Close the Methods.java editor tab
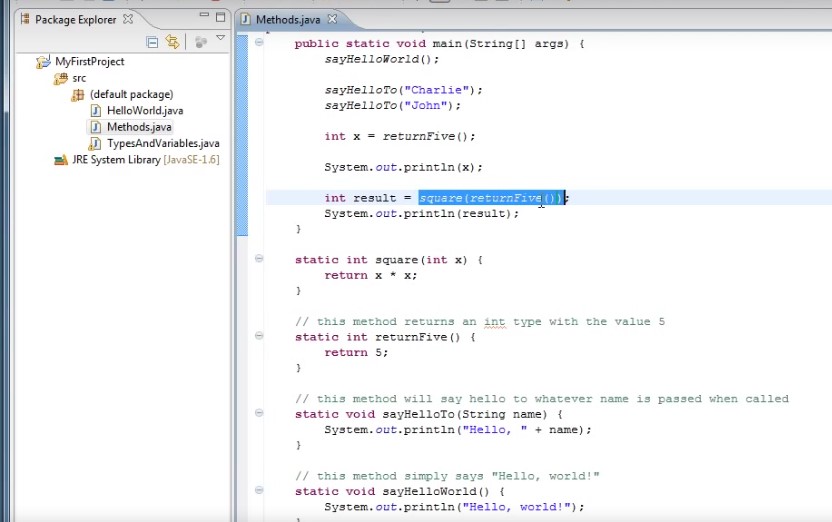The height and width of the screenshot is (522, 832). 332,19
